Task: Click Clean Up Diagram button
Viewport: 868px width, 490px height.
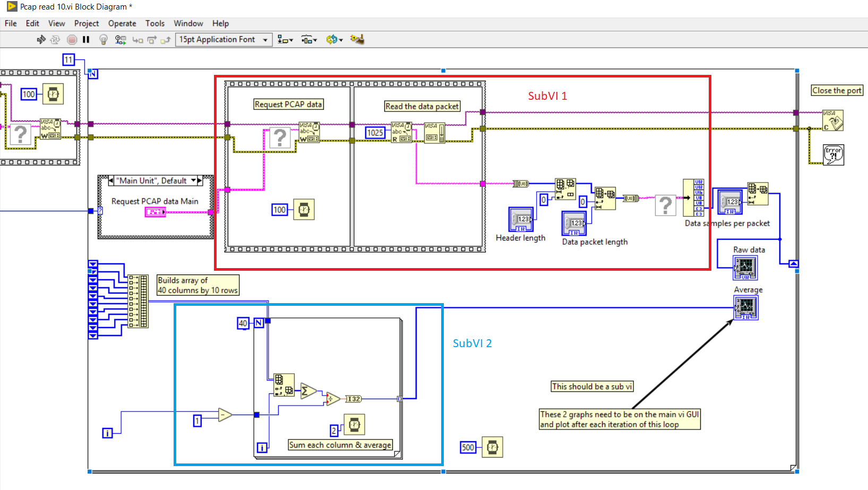Action: (x=357, y=40)
